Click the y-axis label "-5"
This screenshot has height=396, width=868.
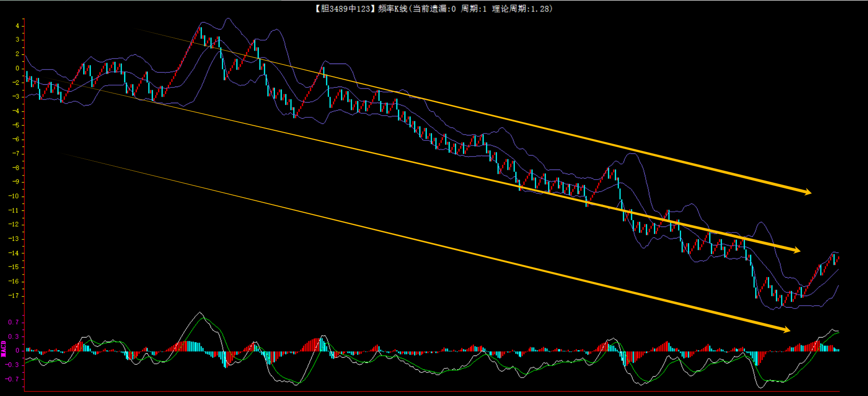click(x=15, y=125)
